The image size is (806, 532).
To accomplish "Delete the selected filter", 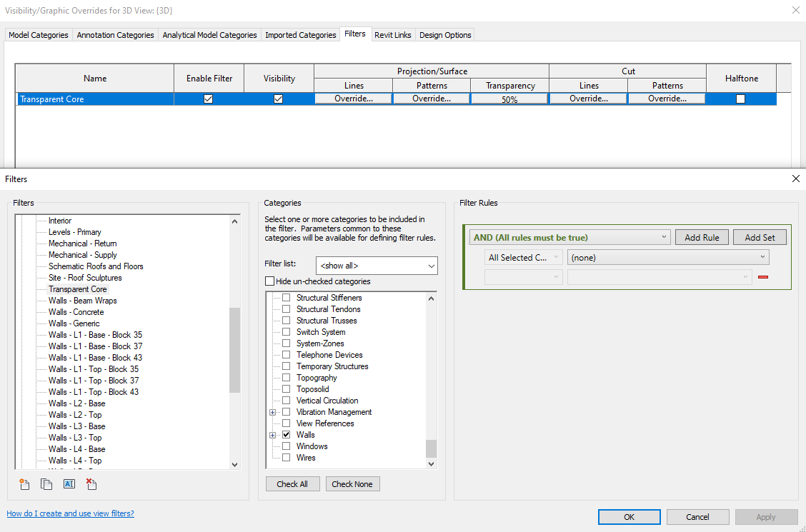I will [91, 483].
